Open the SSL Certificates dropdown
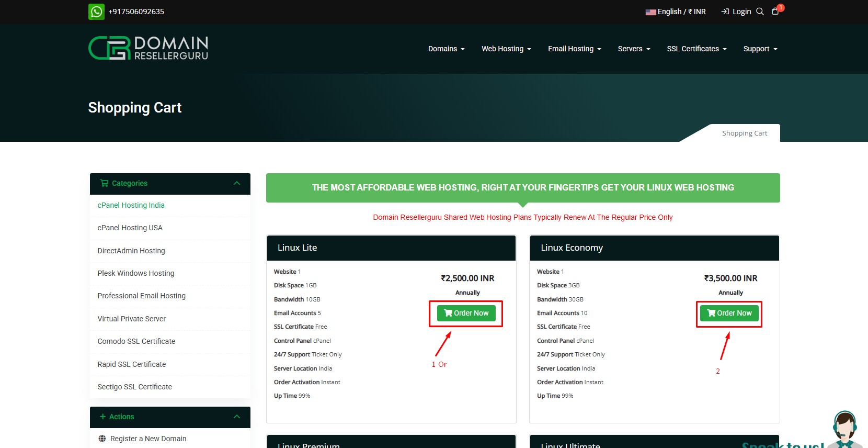Image resolution: width=868 pixels, height=448 pixels. coord(696,49)
